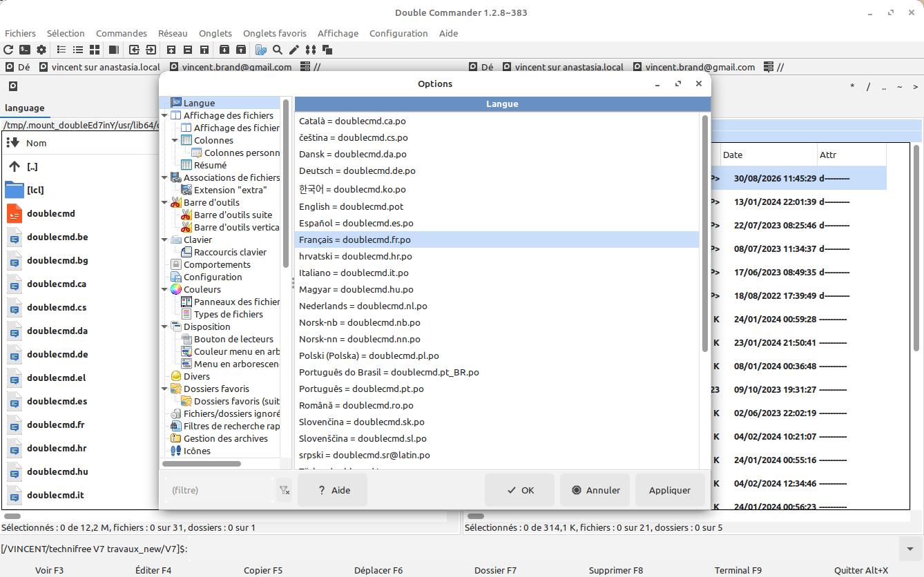
Task: Click the Copier F5 button
Action: [x=263, y=570]
